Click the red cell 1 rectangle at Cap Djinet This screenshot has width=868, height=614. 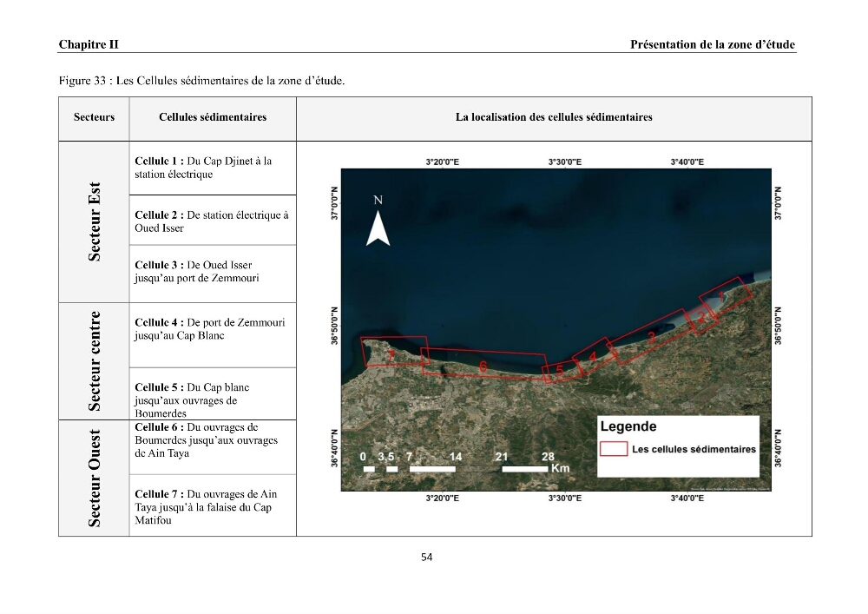click(724, 297)
